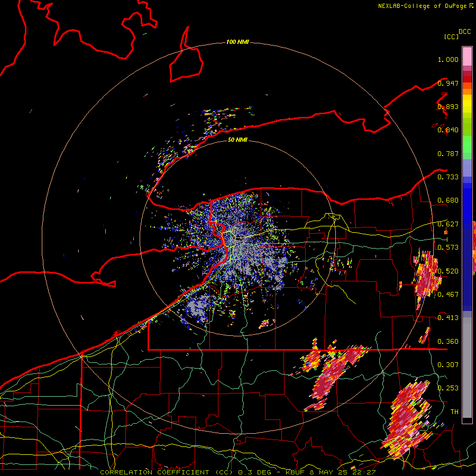The image size is (476, 476).
Task: Click the 100 NMI range ring label
Action: (x=237, y=42)
